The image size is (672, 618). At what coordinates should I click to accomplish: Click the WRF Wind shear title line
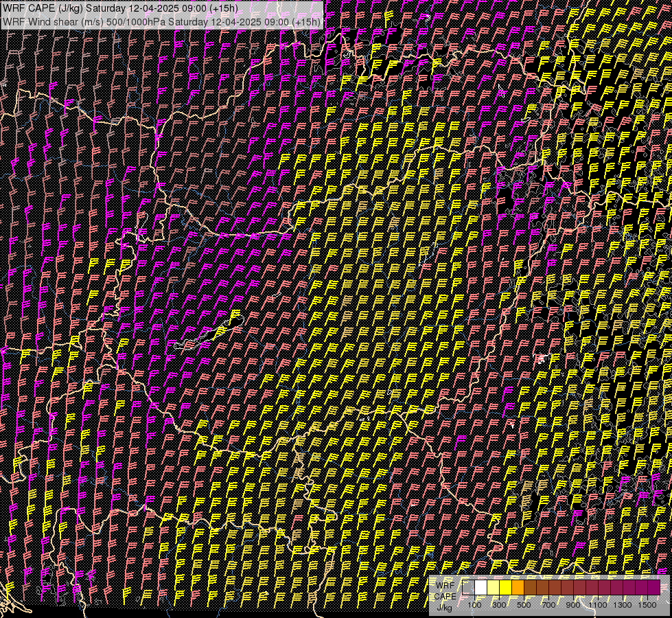[x=161, y=22]
